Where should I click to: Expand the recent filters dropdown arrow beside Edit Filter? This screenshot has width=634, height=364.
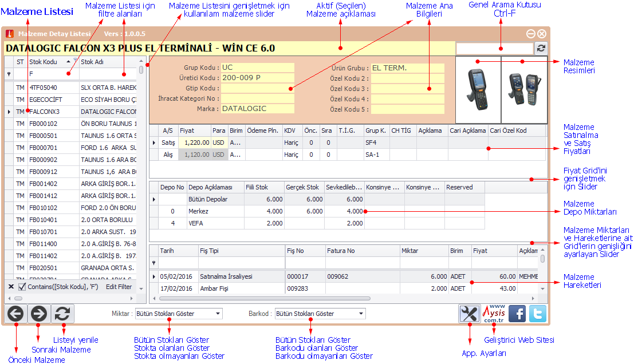click(x=141, y=288)
